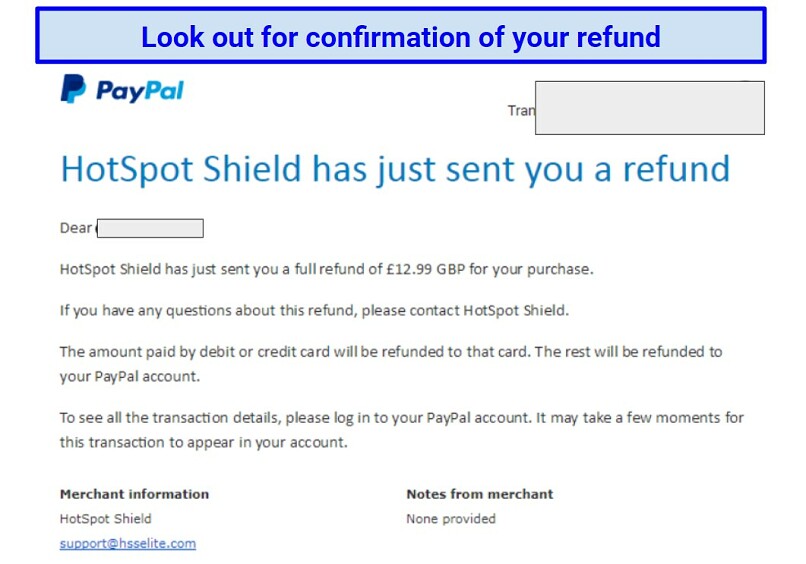Screen dimensions: 806x564
Task: Open the support@hsselite.com email link
Action: 127,543
